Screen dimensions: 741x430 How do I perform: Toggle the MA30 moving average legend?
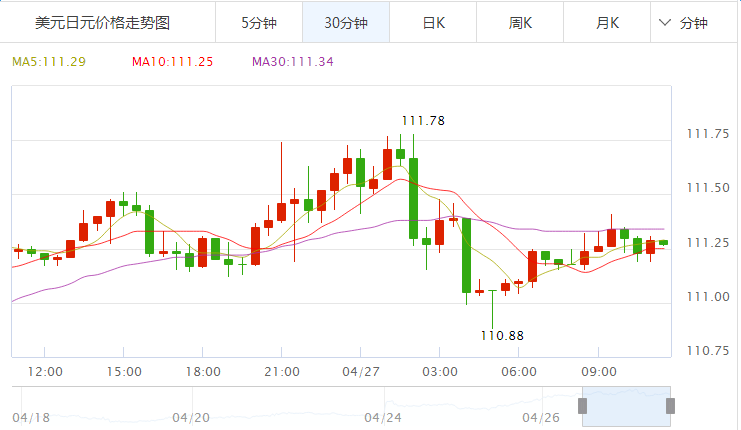pos(292,62)
